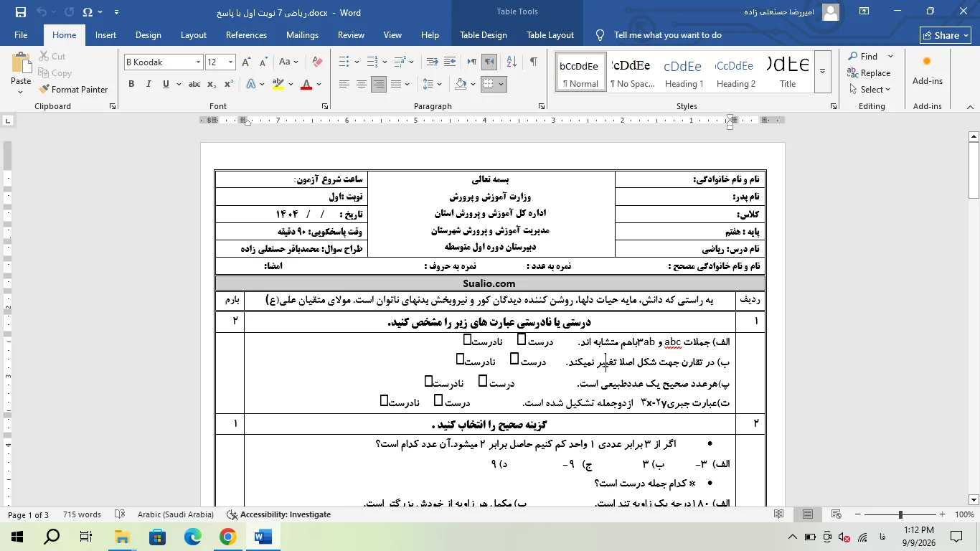Click the Replace button

[869, 73]
